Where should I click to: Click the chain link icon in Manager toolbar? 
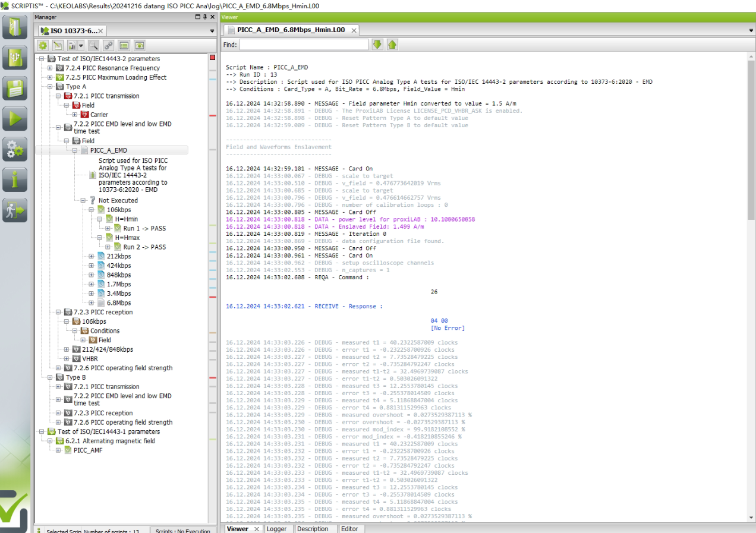108,45
